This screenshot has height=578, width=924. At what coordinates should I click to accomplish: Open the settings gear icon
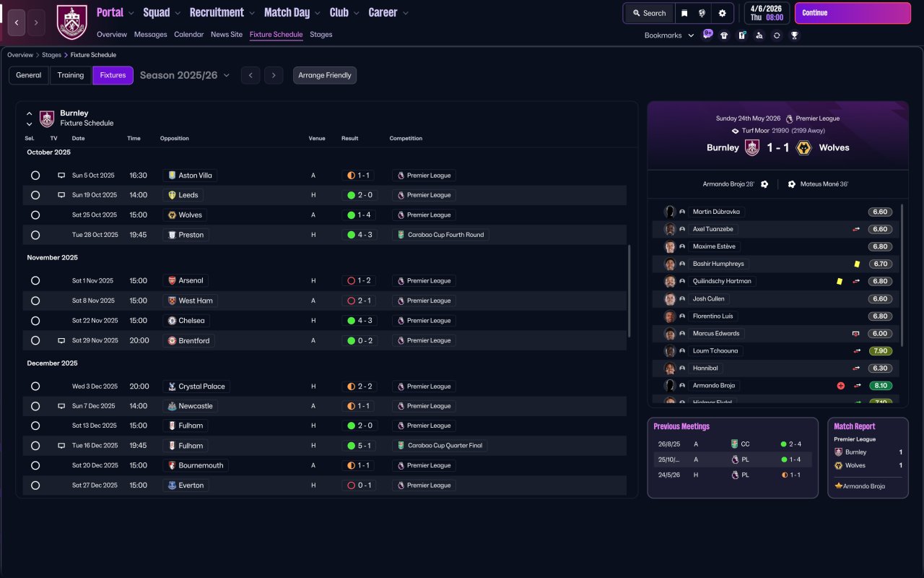(722, 13)
